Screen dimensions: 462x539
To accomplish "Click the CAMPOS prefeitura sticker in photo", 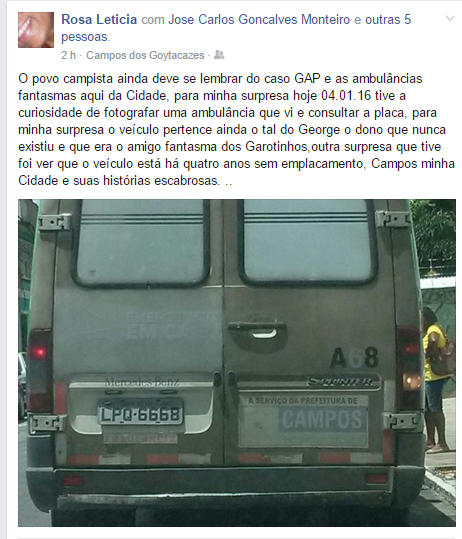I will pyautogui.click(x=303, y=421).
